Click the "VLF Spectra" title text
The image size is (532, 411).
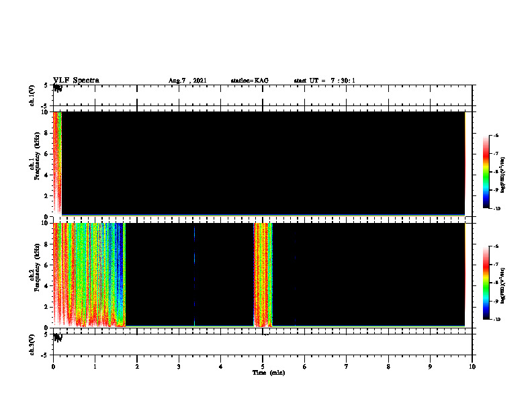(x=76, y=81)
